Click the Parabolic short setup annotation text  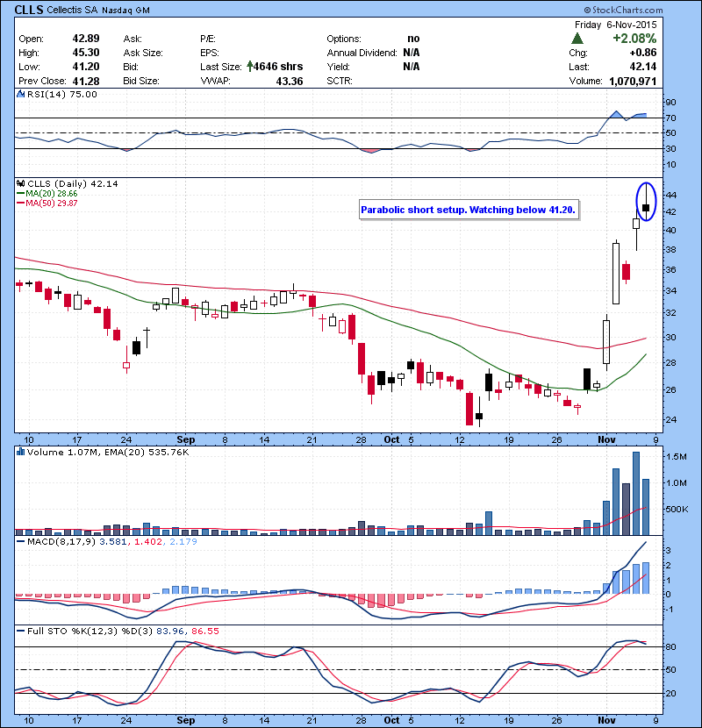coord(469,210)
